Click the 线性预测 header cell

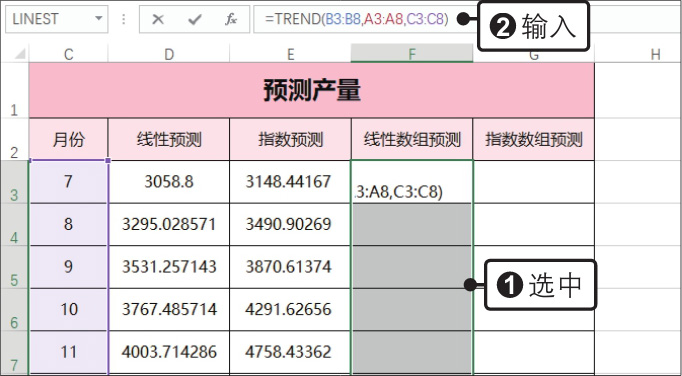(169, 139)
